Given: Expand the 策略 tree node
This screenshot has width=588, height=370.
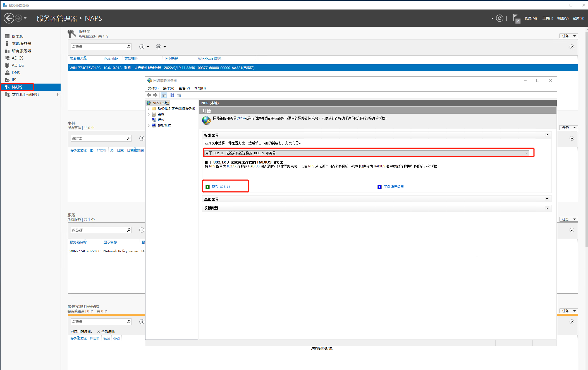Looking at the screenshot, I should click(149, 114).
